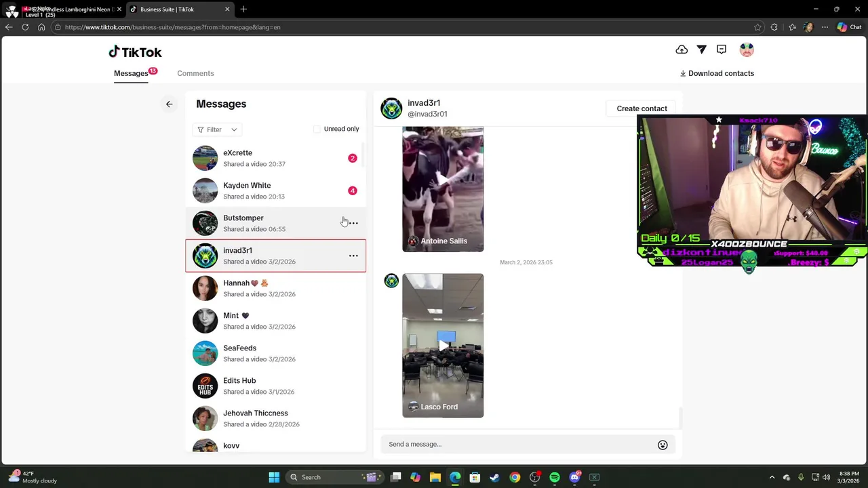The height and width of the screenshot is (488, 868).
Task: Click the browser address bar URL
Action: pos(172,27)
